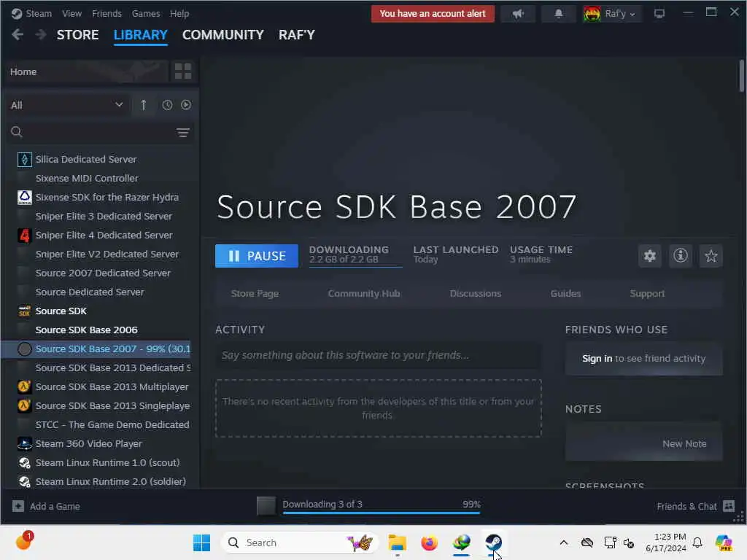
Task: Go to the COMMUNITY tab
Action: [223, 35]
